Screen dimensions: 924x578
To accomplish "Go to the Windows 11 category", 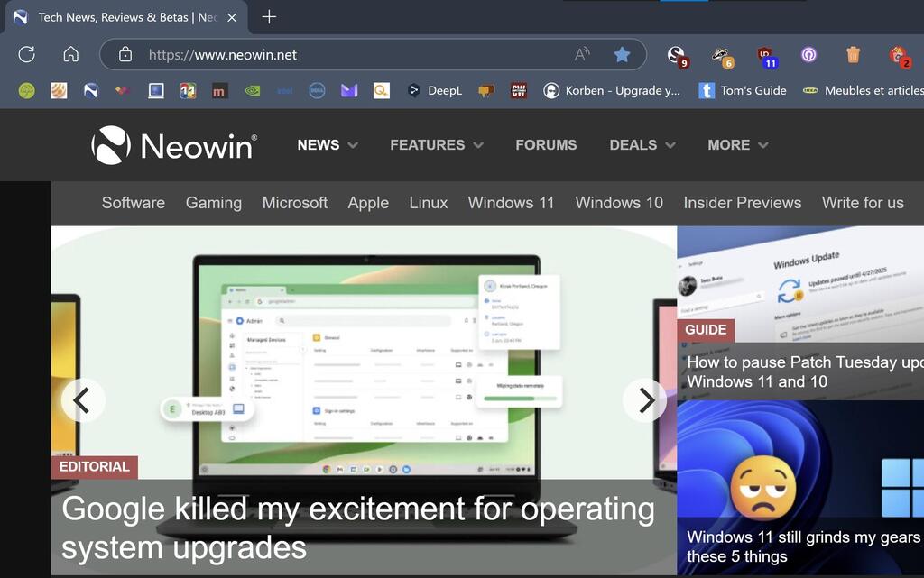I will point(511,203).
